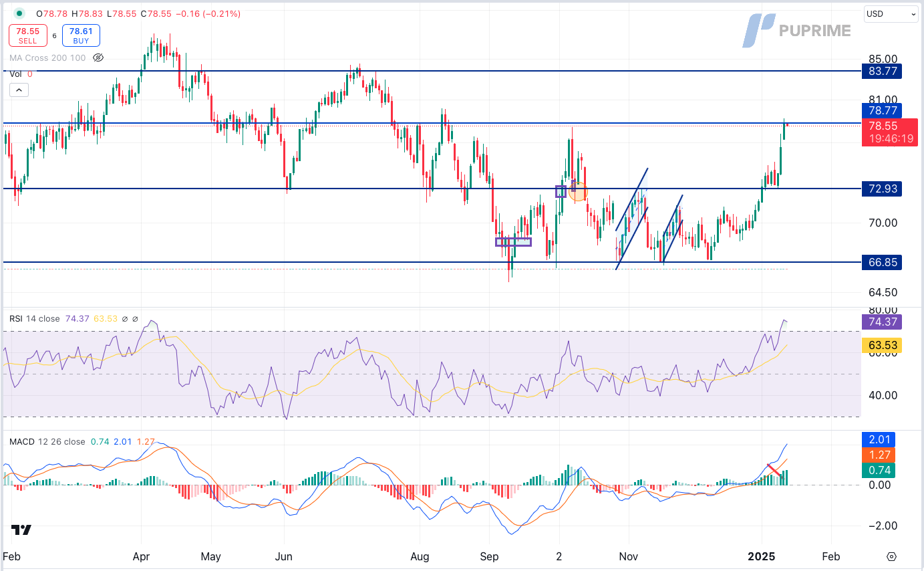Click the yellow 63.53 RSI axis label
Screen dimensions: 924x571
tap(883, 346)
